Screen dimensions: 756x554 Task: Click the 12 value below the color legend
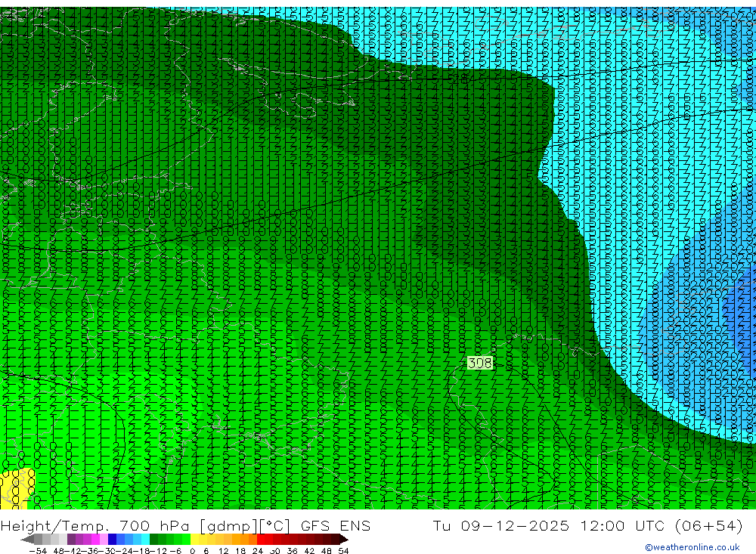click(223, 551)
